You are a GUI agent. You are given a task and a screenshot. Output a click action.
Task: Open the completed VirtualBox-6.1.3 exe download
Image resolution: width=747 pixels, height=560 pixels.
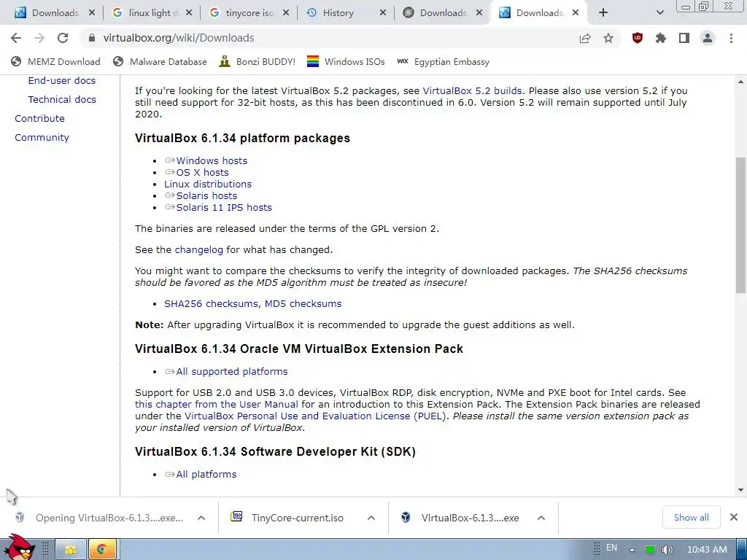coord(470,518)
